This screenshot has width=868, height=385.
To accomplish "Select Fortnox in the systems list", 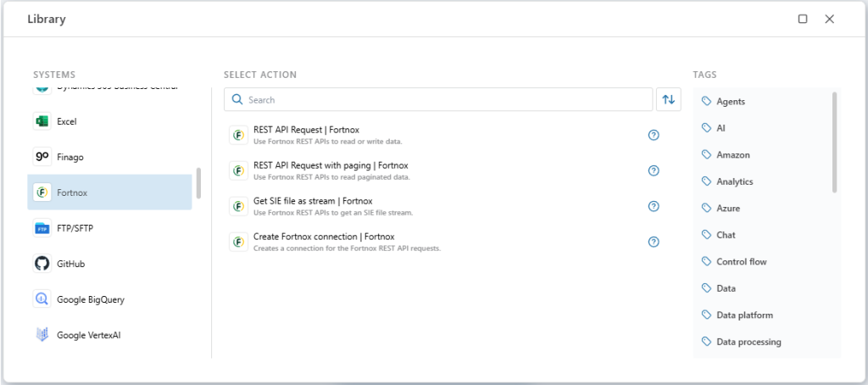I will (109, 192).
